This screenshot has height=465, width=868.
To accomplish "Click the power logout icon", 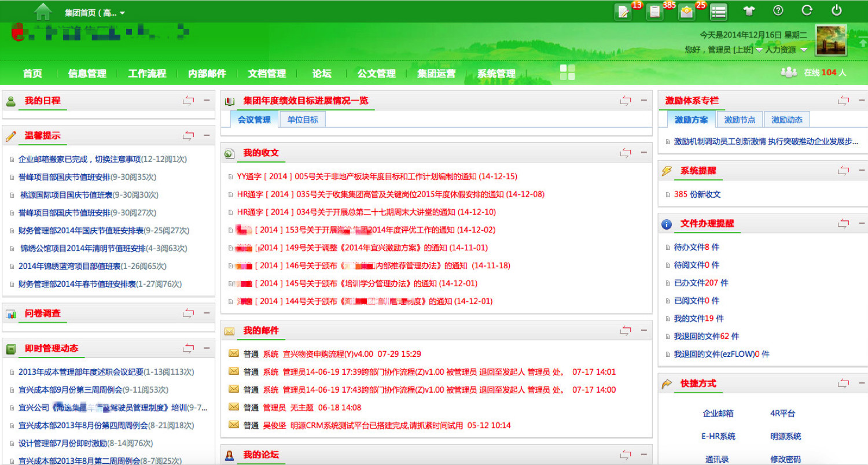I will click(836, 10).
